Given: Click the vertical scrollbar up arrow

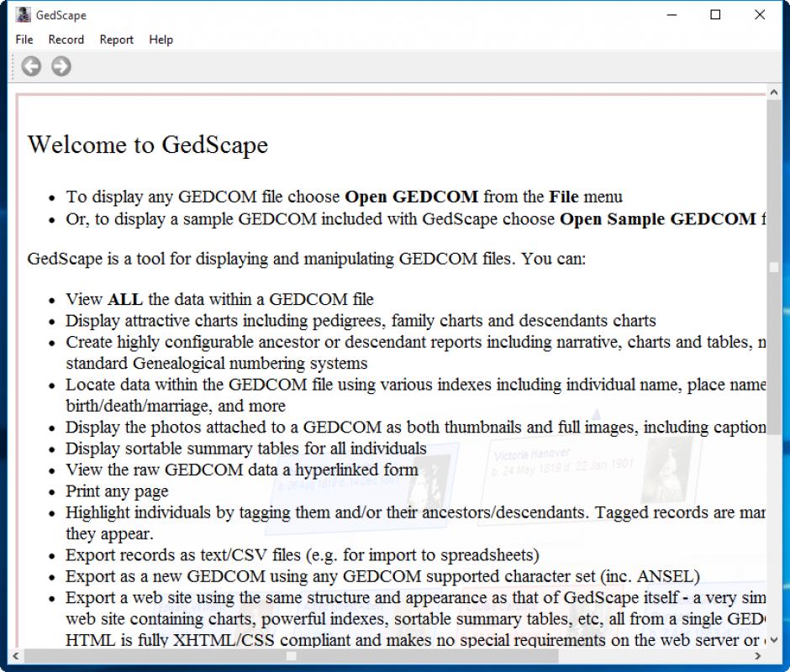Looking at the screenshot, I should (x=774, y=92).
